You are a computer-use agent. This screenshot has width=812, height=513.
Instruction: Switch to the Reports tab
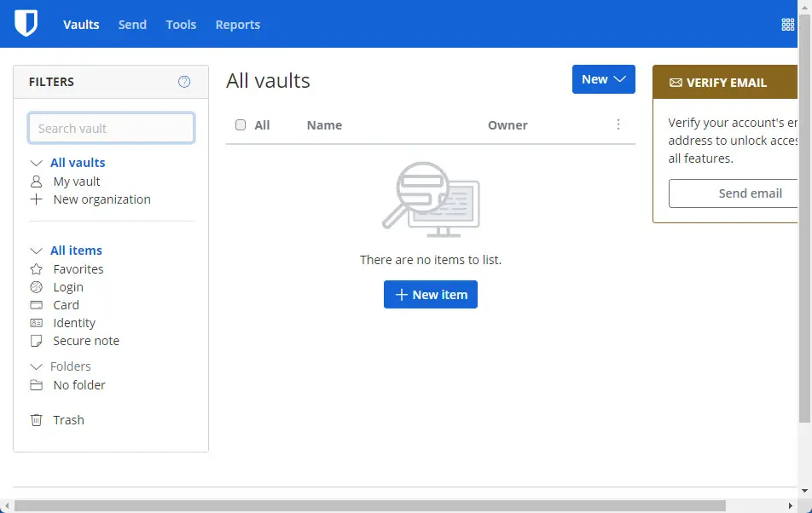(x=237, y=25)
